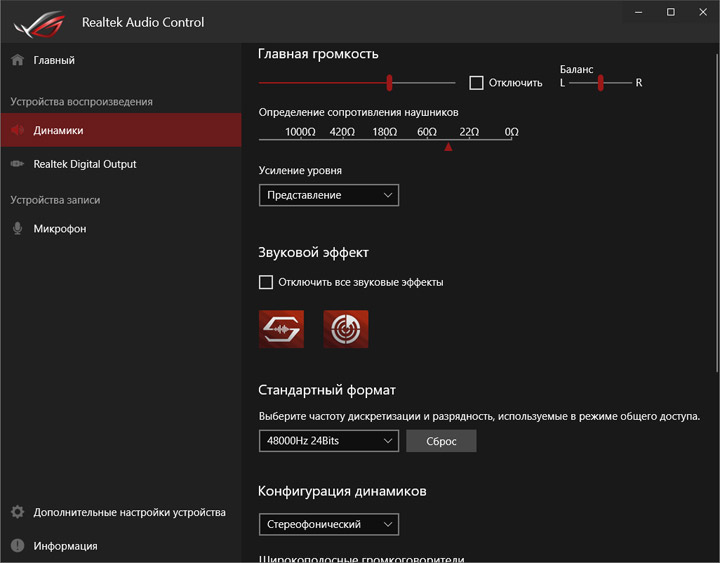Select Realtek Digital Output device
The height and width of the screenshot is (563, 720).
pos(121,164)
